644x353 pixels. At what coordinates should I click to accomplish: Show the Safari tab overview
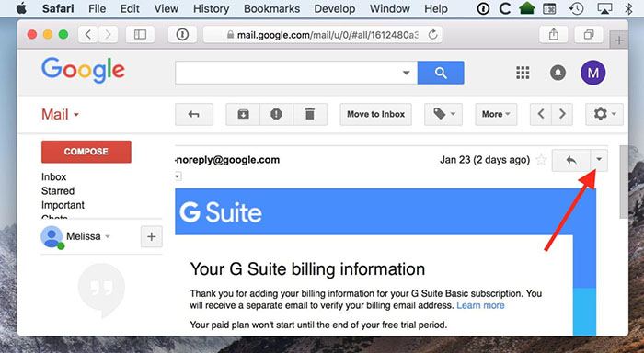click(x=589, y=35)
